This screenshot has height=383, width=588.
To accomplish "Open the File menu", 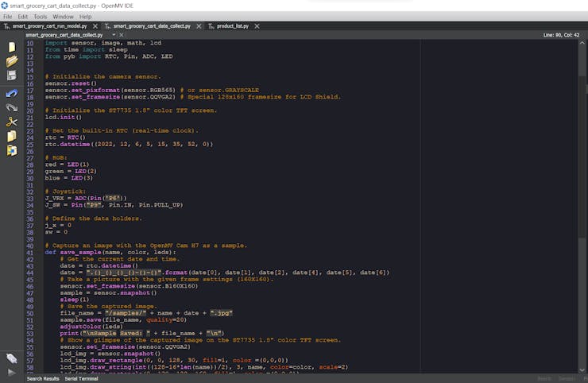I will 8,16.
